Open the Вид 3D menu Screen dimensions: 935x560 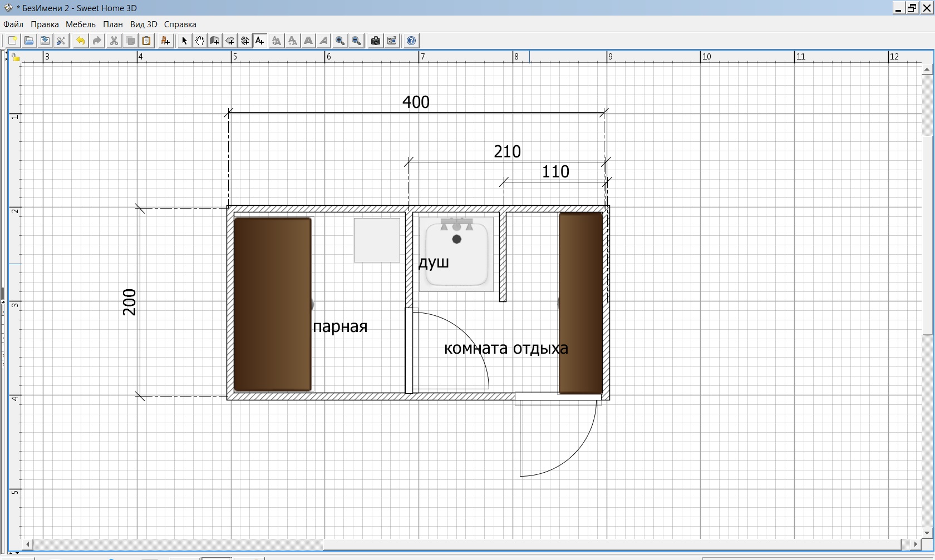click(x=144, y=24)
